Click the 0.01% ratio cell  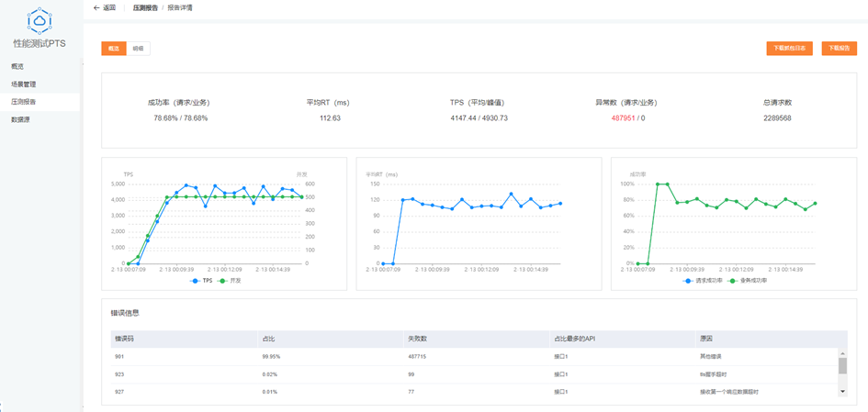pos(270,392)
